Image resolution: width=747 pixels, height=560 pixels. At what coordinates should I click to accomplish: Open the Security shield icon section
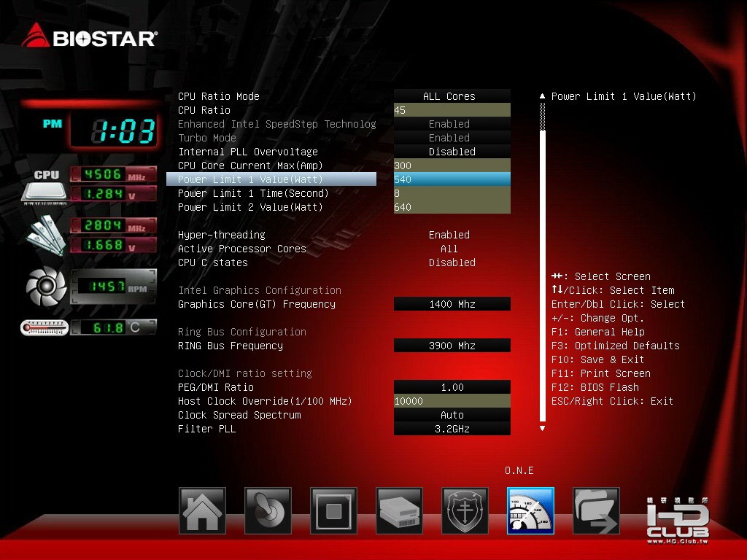pyautogui.click(x=465, y=511)
